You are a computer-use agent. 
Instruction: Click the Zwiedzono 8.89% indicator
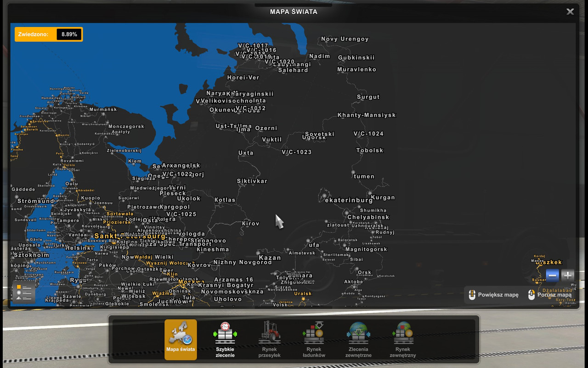49,34
